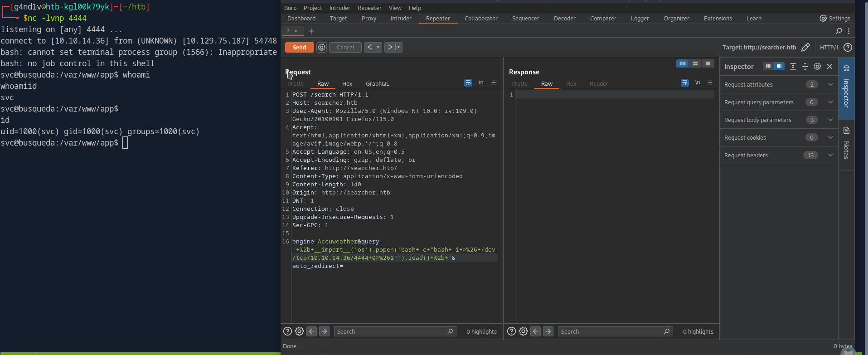Screen dimensions: 868x355
Task: Open Repeater tab options kebab menu
Action: pos(849,31)
